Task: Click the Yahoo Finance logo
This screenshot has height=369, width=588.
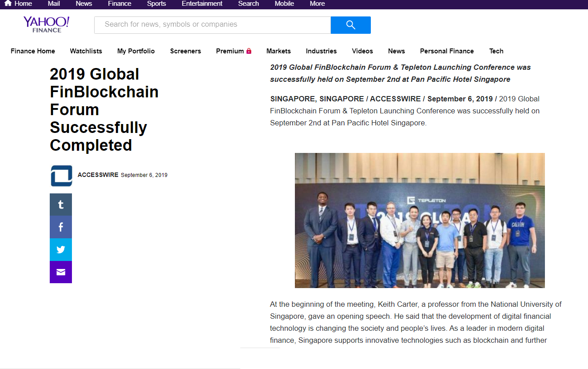Action: 47,24
